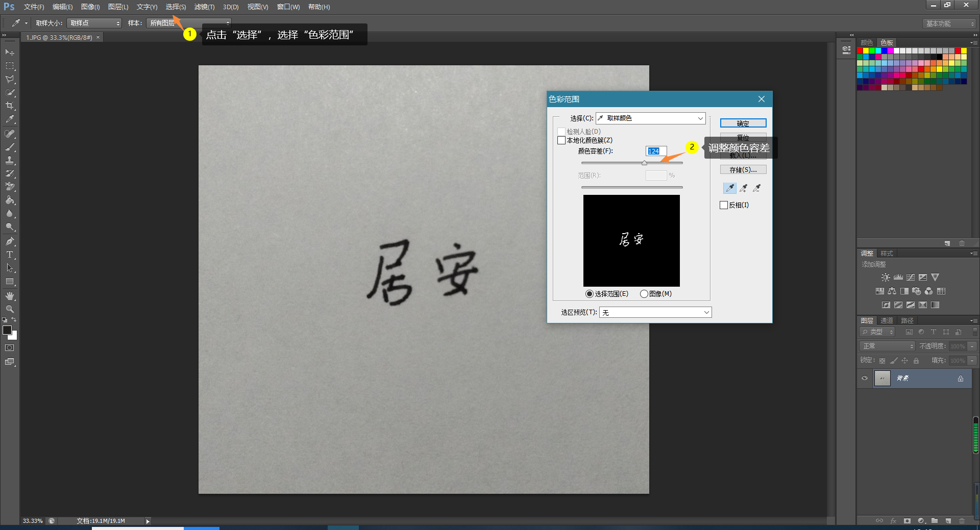Select the 选择范围 radio button
This screenshot has height=530, width=980.
coord(590,294)
